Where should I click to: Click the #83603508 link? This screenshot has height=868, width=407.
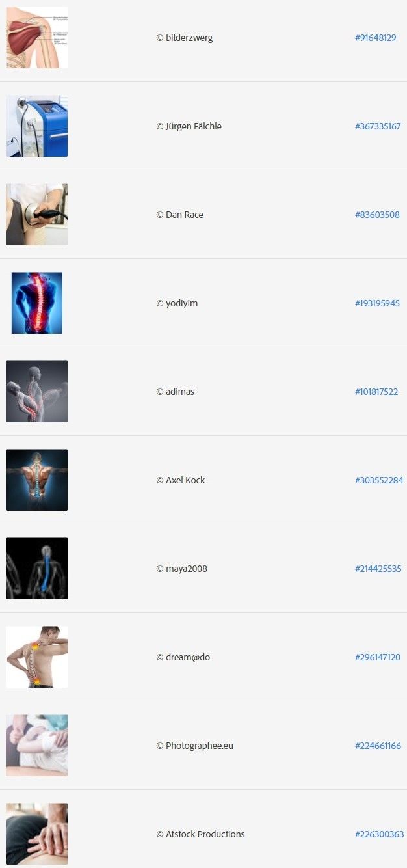[x=377, y=215]
